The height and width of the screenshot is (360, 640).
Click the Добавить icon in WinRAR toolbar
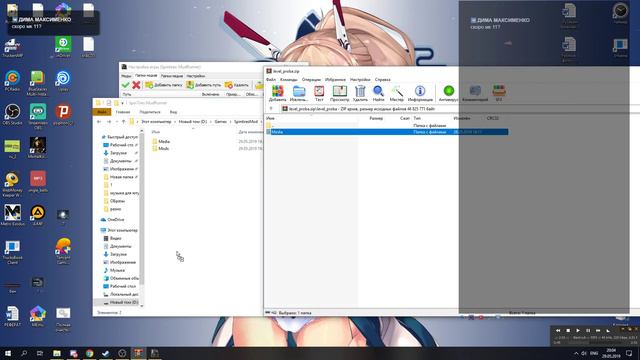pos(278,93)
